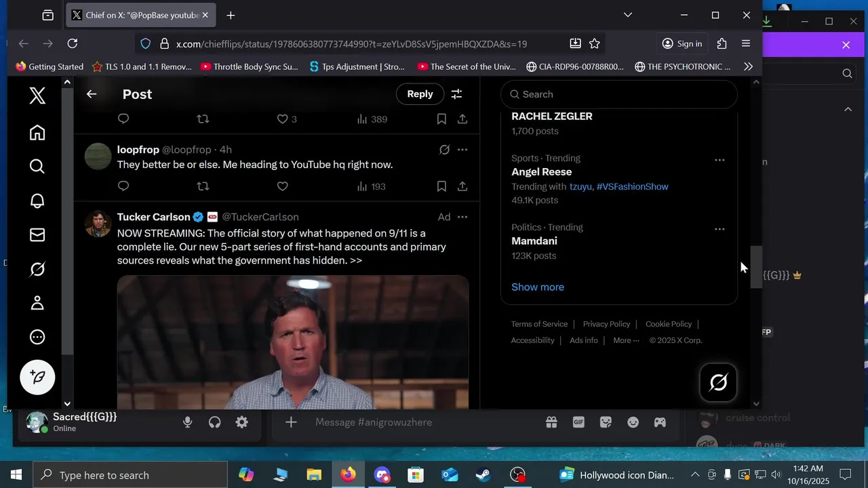Viewport: 868px width, 488px height.
Task: Open more options for Angel Reese trend
Action: pos(719,160)
